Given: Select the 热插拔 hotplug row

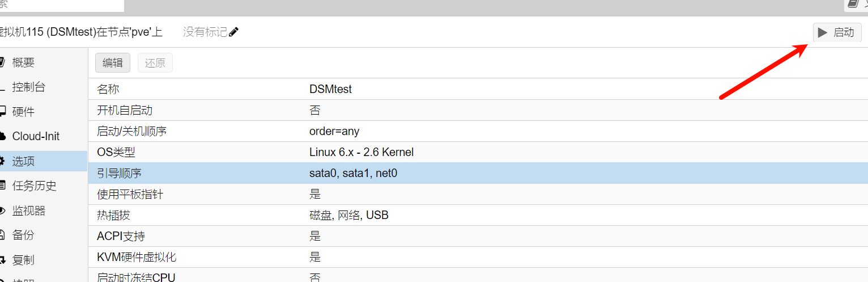Looking at the screenshot, I should point(478,215).
